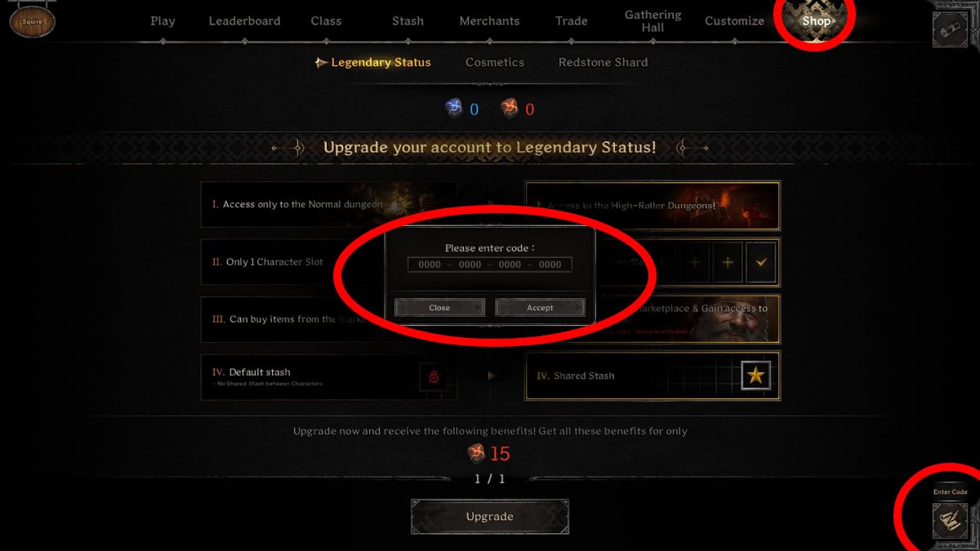Click Accept in the code dialog

[x=540, y=308]
